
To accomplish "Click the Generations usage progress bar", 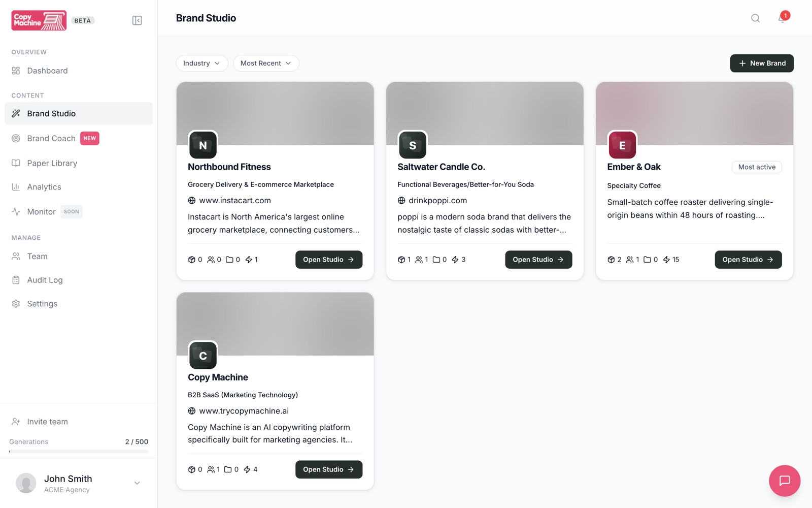I will [79, 451].
